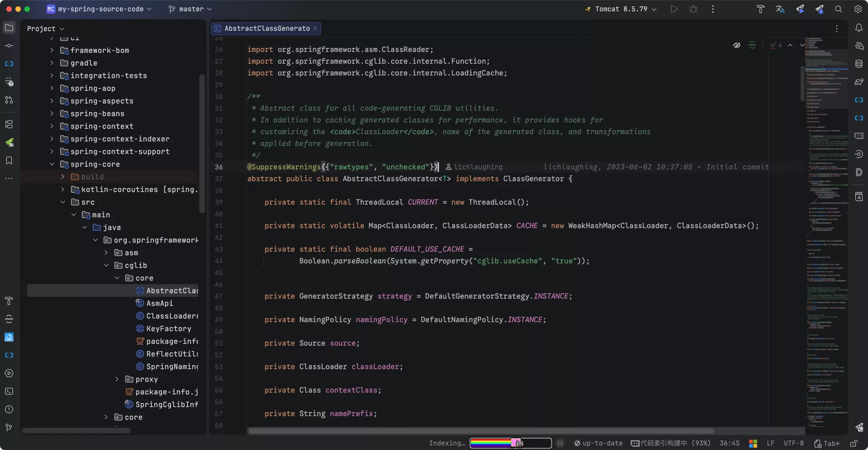Open the Notifications bell panel
Image resolution: width=868 pixels, height=450 pixels.
(859, 28)
